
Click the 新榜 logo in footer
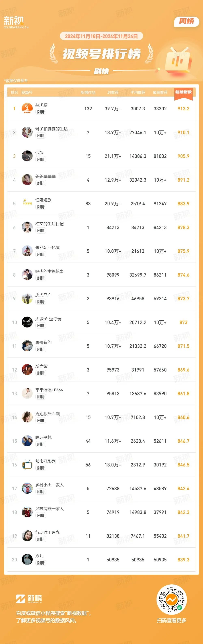(x=29, y=599)
